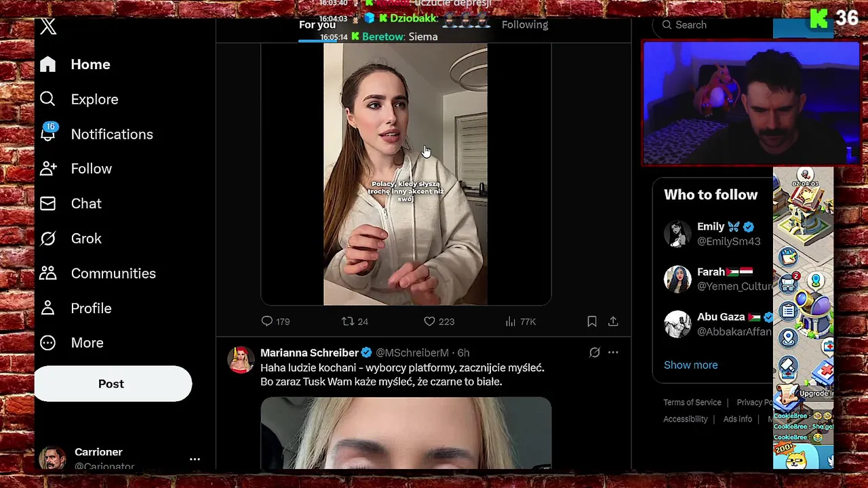Click Show more in Who to follow

pos(690,365)
